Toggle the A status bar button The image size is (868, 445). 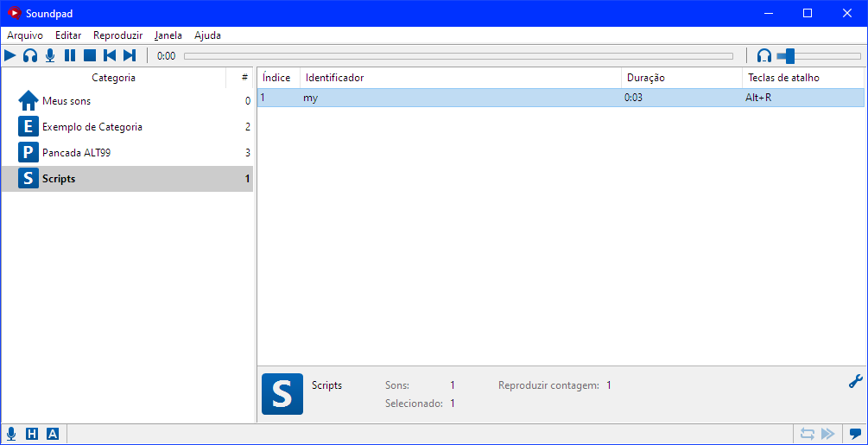(53, 434)
